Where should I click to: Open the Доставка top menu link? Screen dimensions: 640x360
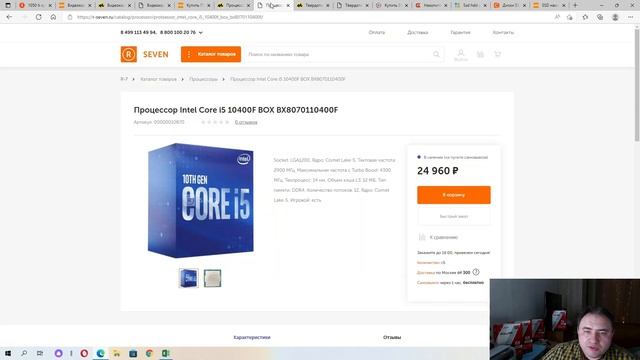point(418,32)
